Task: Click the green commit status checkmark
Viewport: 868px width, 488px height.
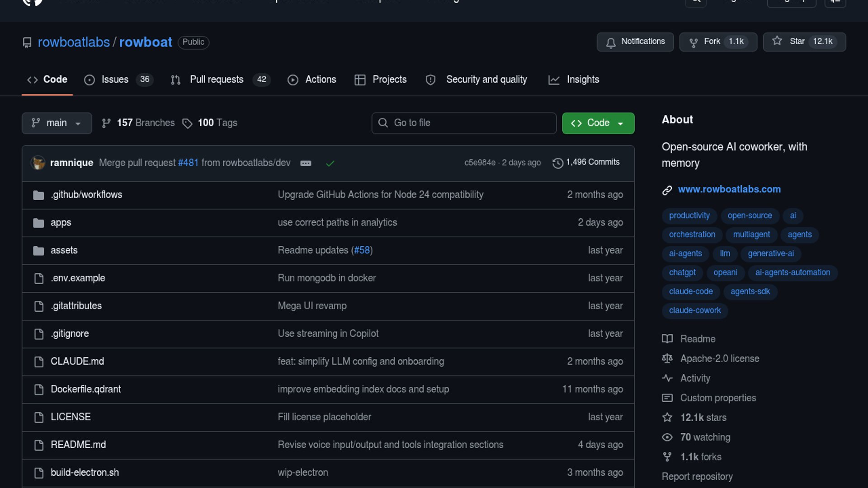Action: [x=330, y=163]
